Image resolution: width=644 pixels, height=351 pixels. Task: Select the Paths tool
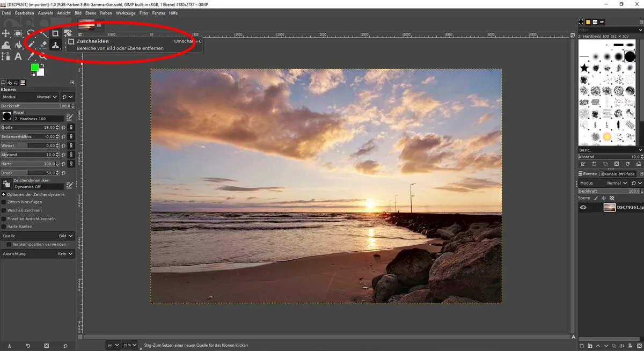click(x=6, y=56)
